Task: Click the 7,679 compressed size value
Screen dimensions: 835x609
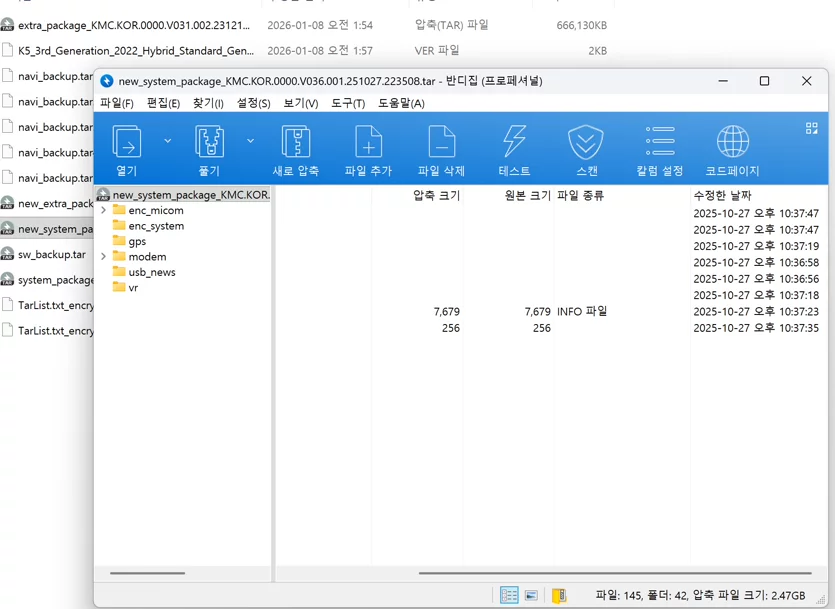Action: pyautogui.click(x=446, y=311)
